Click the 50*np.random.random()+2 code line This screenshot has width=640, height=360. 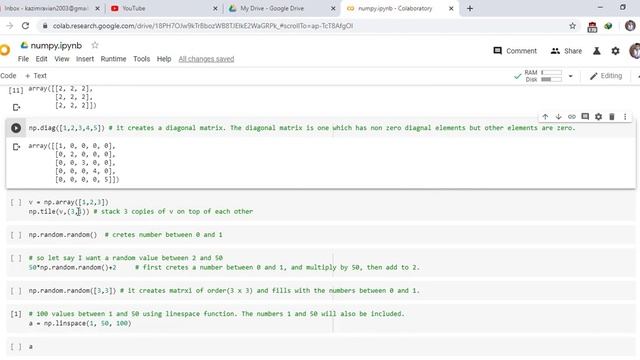73,268
